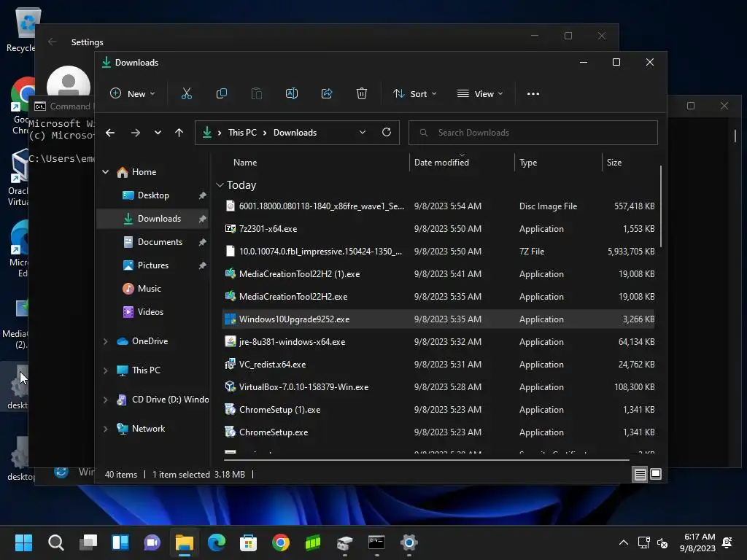Open Microsoft Store from taskbar

pyautogui.click(x=248, y=542)
